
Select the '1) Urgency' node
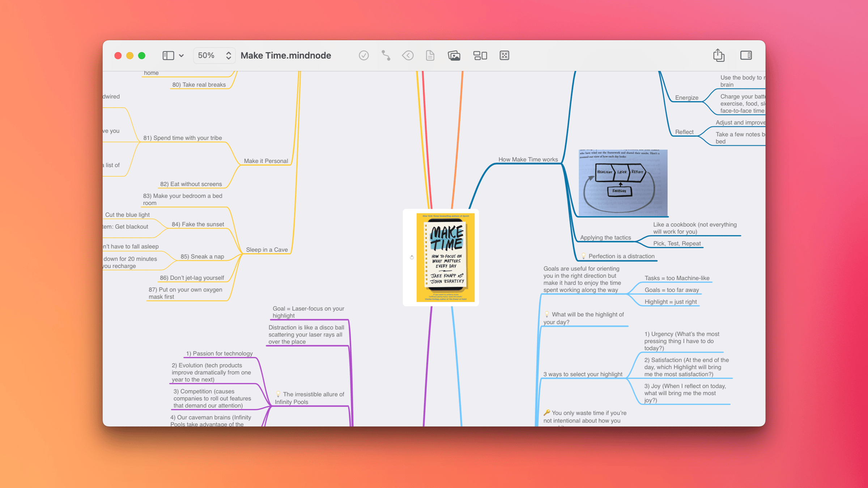682,341
